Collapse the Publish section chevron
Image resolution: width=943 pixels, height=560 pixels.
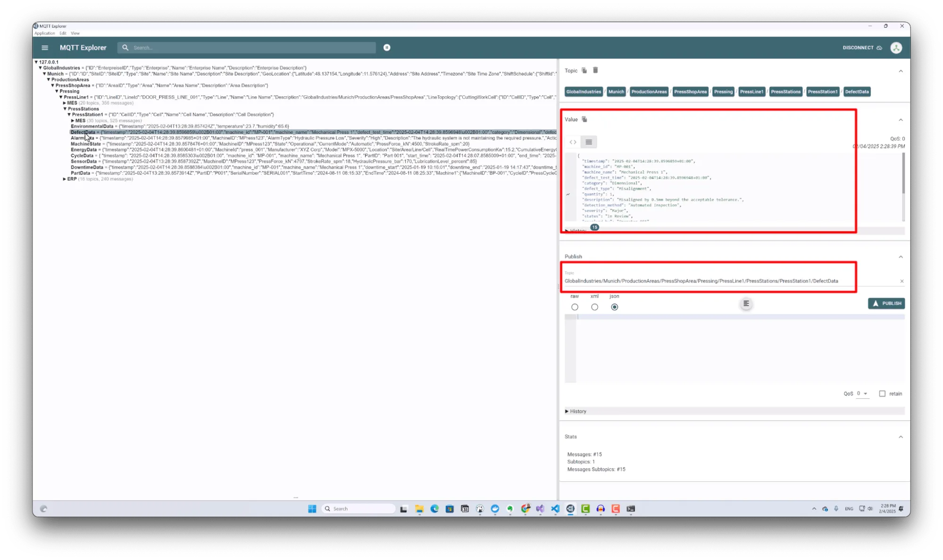click(901, 257)
